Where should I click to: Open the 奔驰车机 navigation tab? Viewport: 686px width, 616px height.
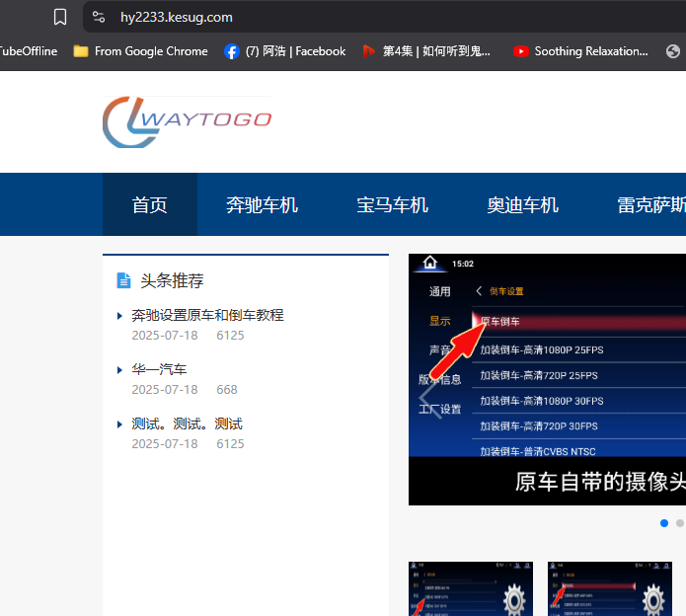[262, 205]
